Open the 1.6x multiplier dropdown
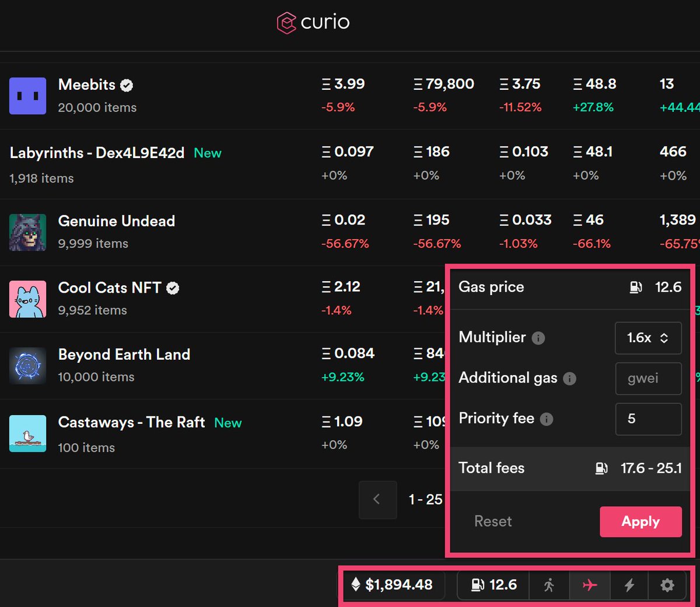This screenshot has width=700, height=607. coord(648,338)
